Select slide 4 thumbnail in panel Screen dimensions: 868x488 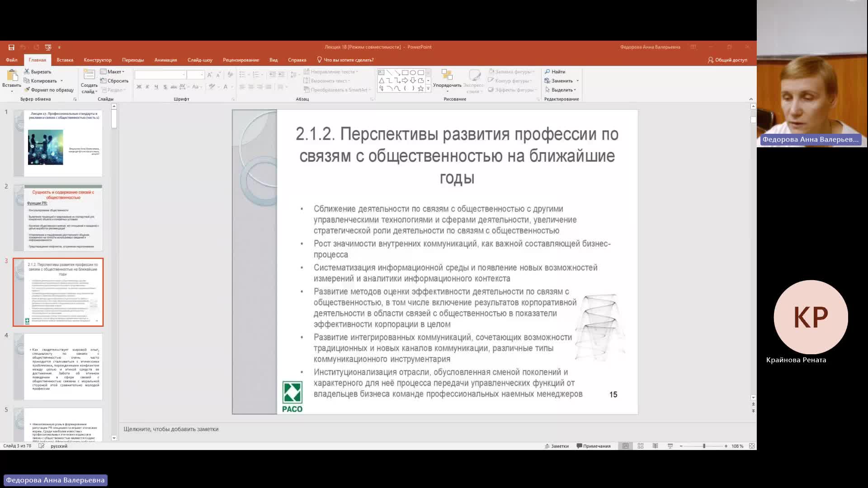tap(58, 366)
